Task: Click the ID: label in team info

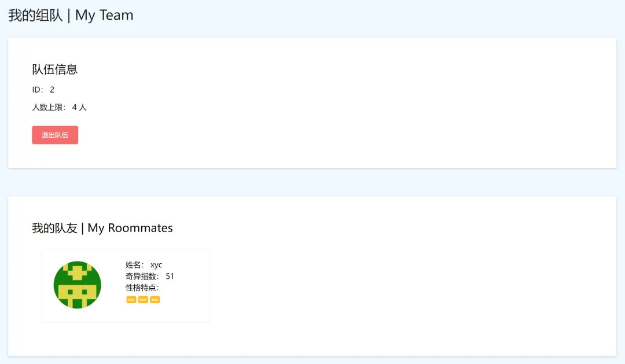Action: click(x=38, y=90)
